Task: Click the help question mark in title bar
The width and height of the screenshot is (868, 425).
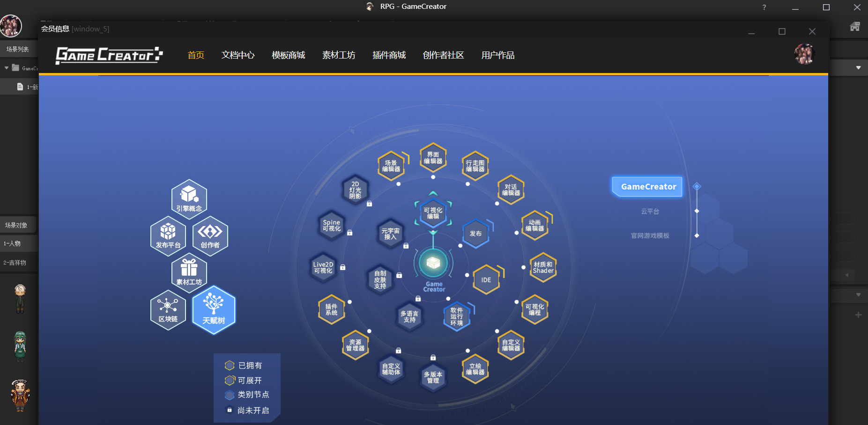Action: pyautogui.click(x=764, y=7)
